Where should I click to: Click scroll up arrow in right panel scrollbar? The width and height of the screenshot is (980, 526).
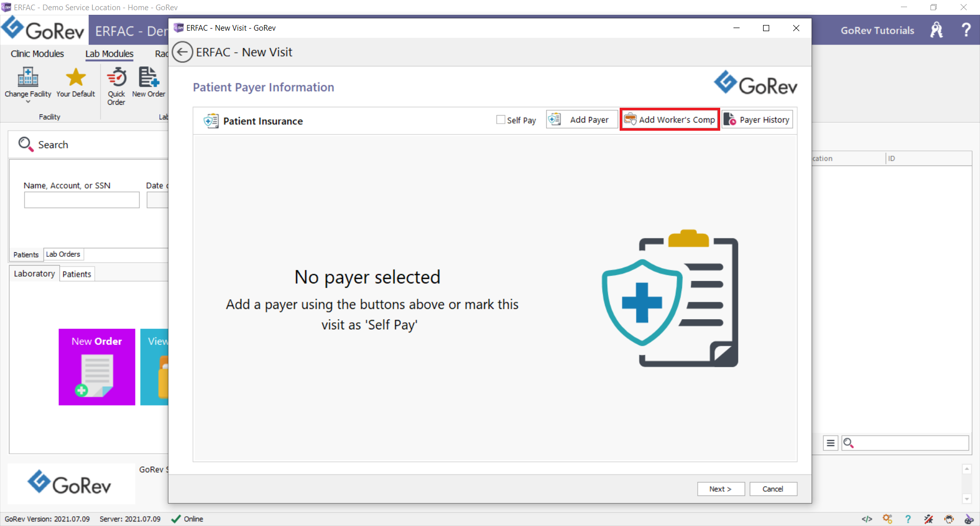tap(967, 469)
